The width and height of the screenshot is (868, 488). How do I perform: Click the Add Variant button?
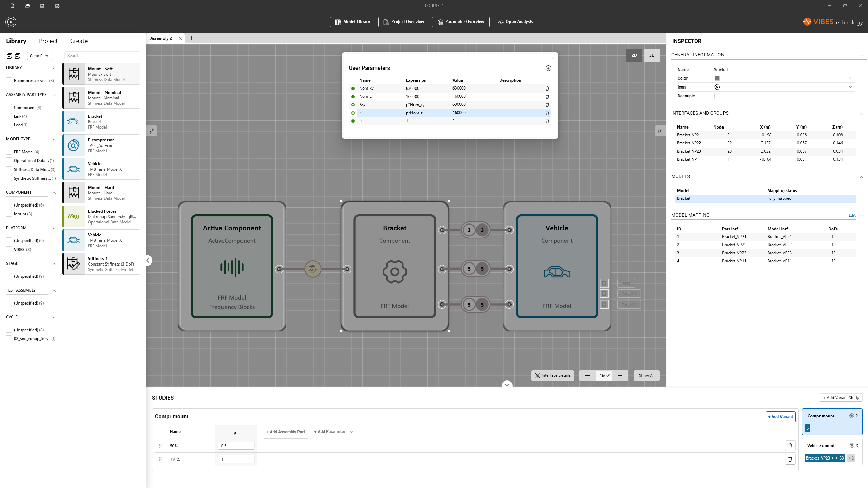(x=780, y=417)
